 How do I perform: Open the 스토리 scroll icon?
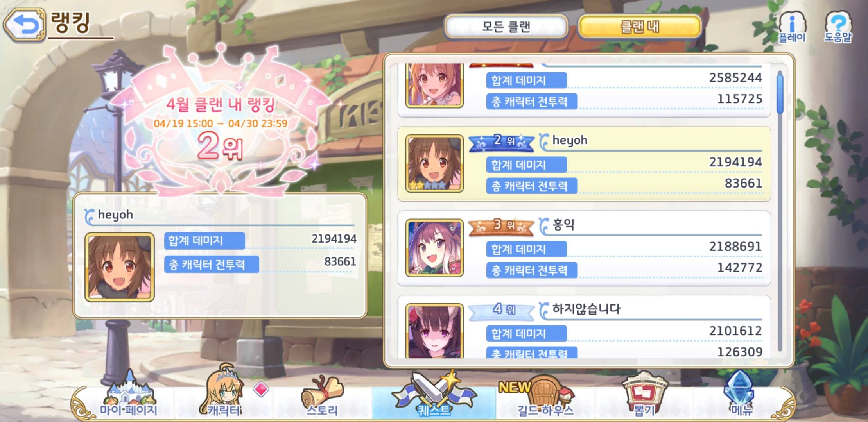click(x=322, y=395)
